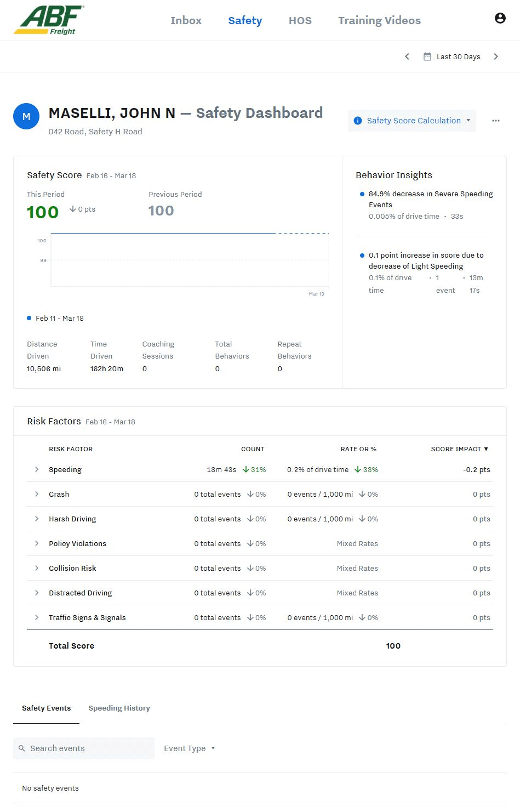
Task: Go to Training Videos page
Action: coord(379,20)
